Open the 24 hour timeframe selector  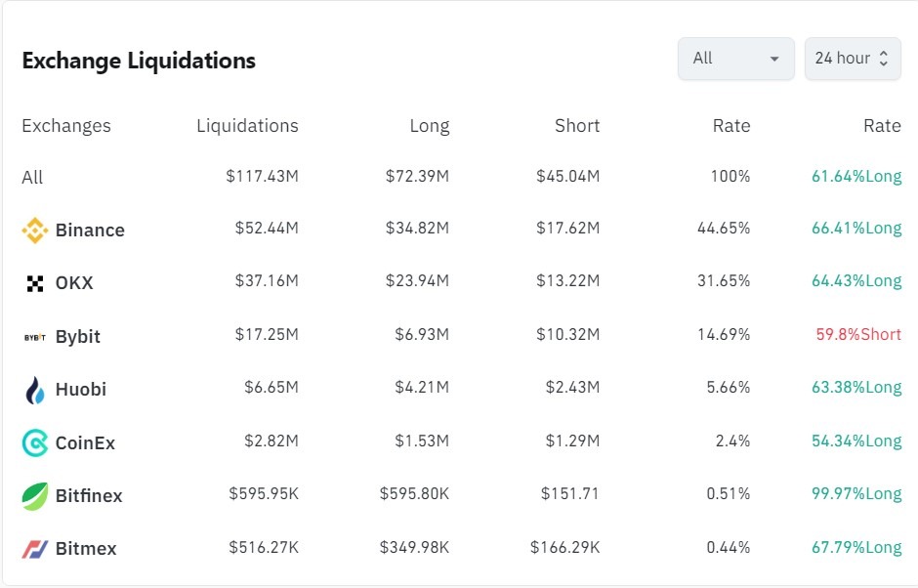tap(842, 59)
